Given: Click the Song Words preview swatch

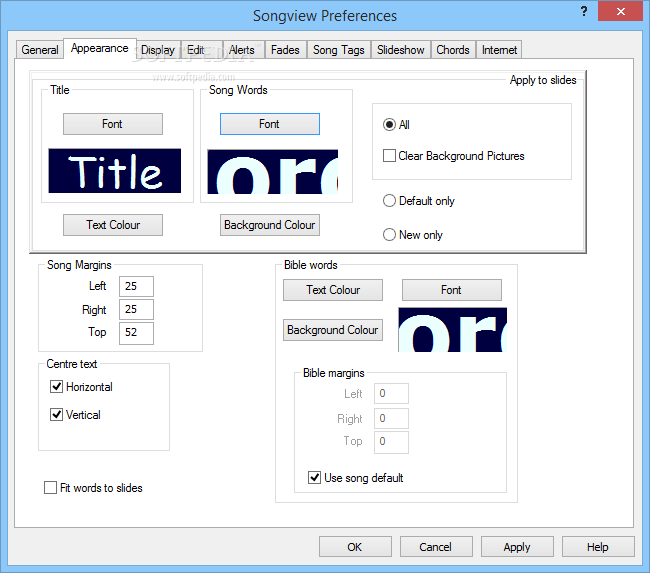Looking at the screenshot, I should pyautogui.click(x=273, y=172).
